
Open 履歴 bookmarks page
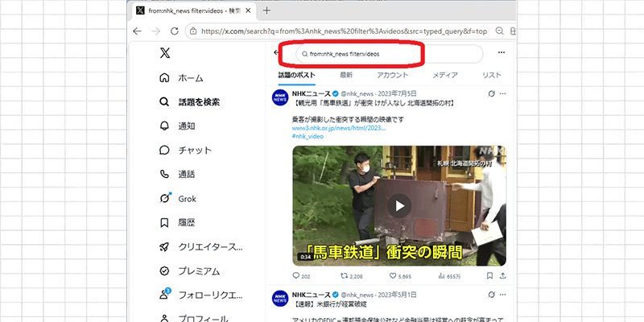(x=177, y=223)
